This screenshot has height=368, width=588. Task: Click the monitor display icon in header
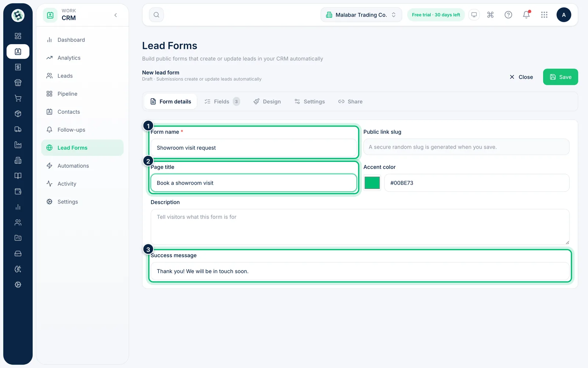click(x=474, y=15)
